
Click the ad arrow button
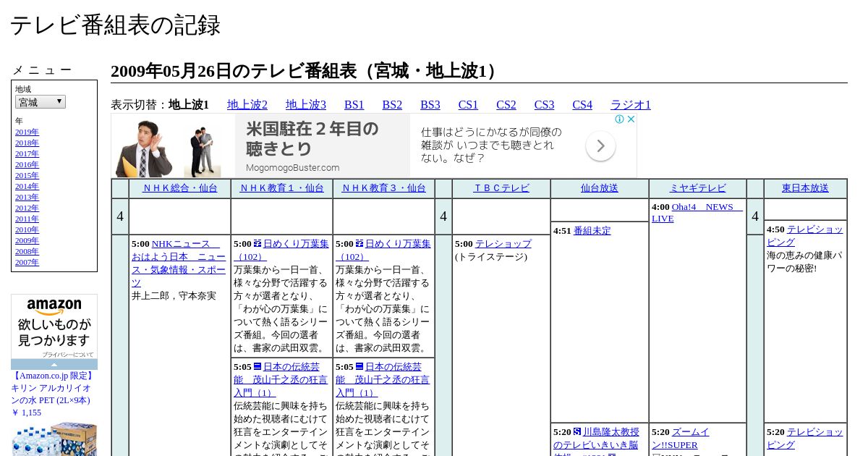600,146
